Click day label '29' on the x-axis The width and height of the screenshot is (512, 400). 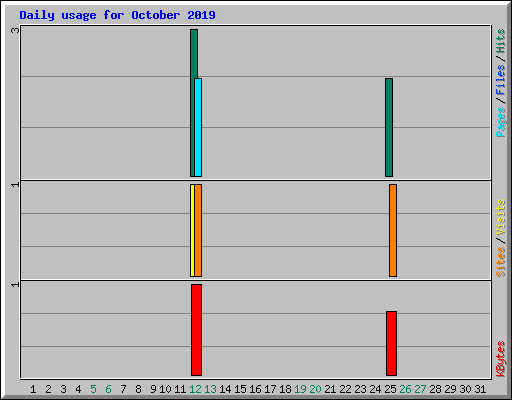coord(450,389)
